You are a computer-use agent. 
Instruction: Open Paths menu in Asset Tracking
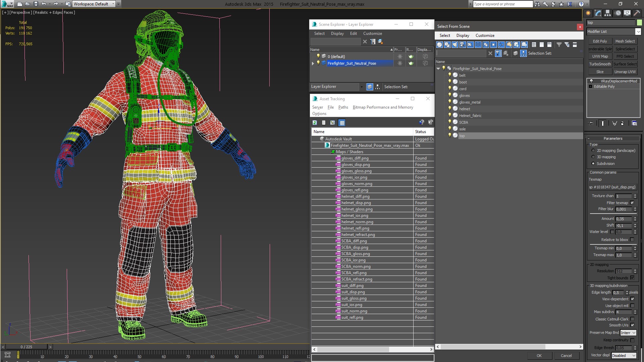coord(343,107)
